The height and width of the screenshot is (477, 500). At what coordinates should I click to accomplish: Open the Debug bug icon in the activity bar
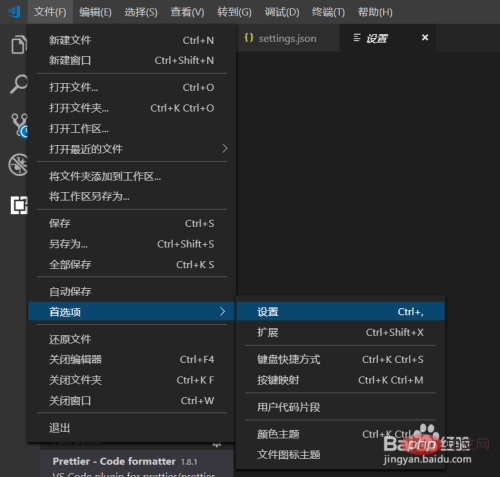tap(18, 164)
